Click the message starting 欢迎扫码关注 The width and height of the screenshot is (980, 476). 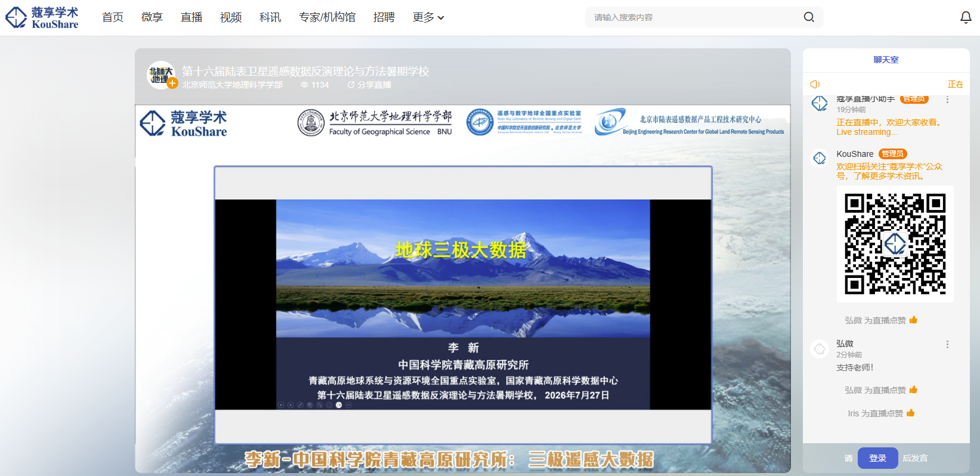[x=889, y=171]
